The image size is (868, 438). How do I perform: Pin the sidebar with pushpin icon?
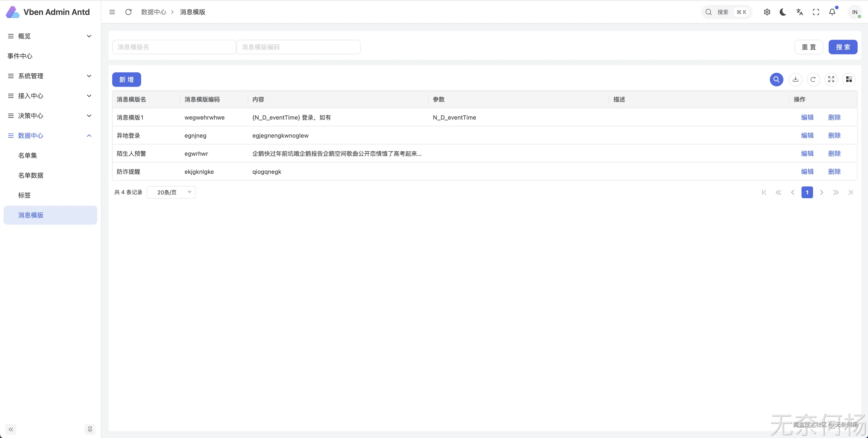[90, 429]
